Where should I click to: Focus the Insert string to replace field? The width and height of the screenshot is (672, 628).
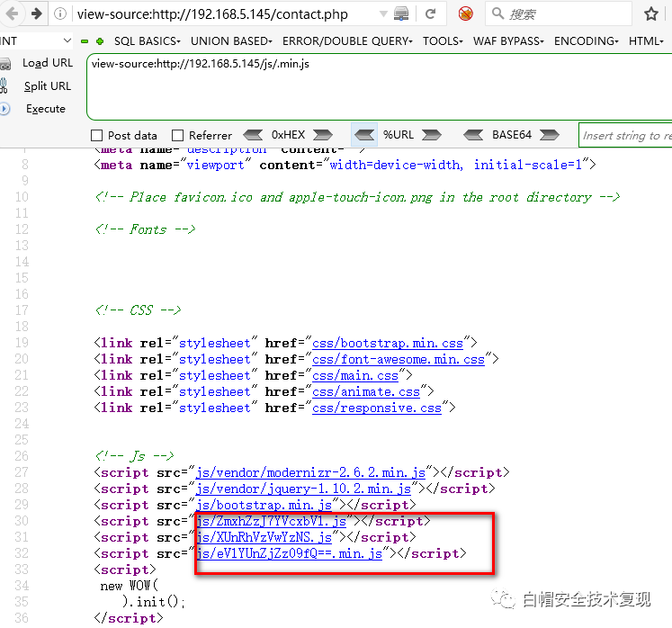(625, 136)
